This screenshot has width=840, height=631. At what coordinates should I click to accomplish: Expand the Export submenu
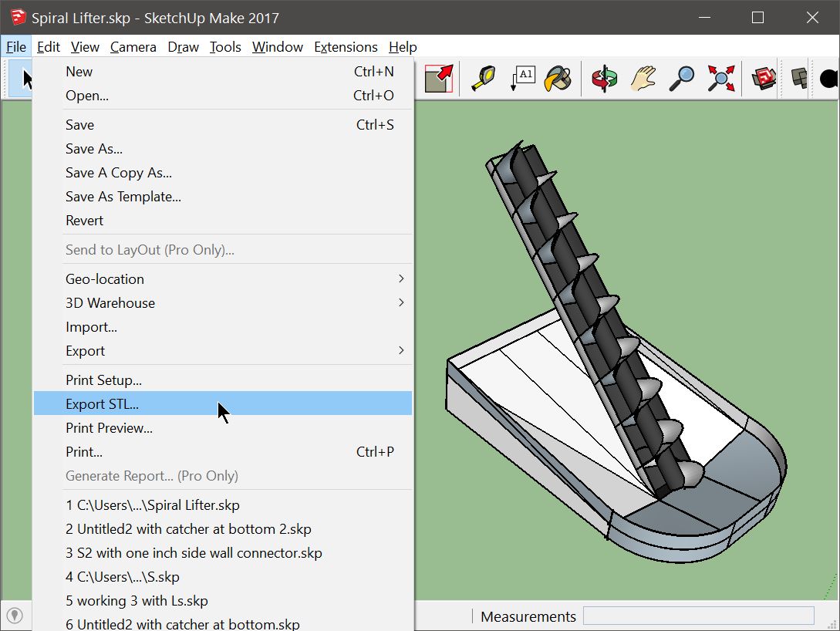pos(223,351)
